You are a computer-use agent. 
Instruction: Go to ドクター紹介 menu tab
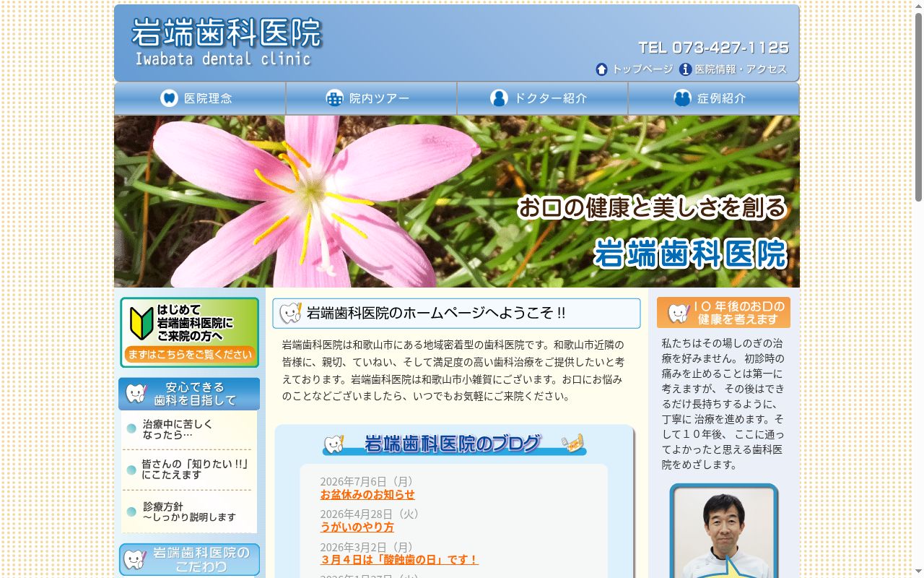pyautogui.click(x=543, y=98)
